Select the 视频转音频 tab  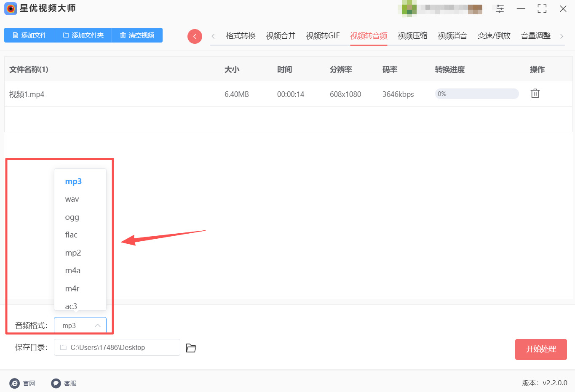tap(369, 36)
